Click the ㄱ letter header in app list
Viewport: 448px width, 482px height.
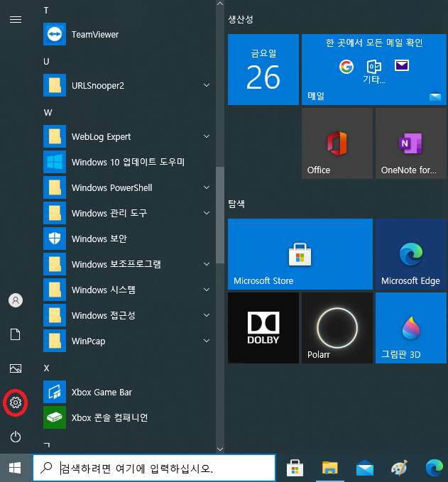(46, 444)
